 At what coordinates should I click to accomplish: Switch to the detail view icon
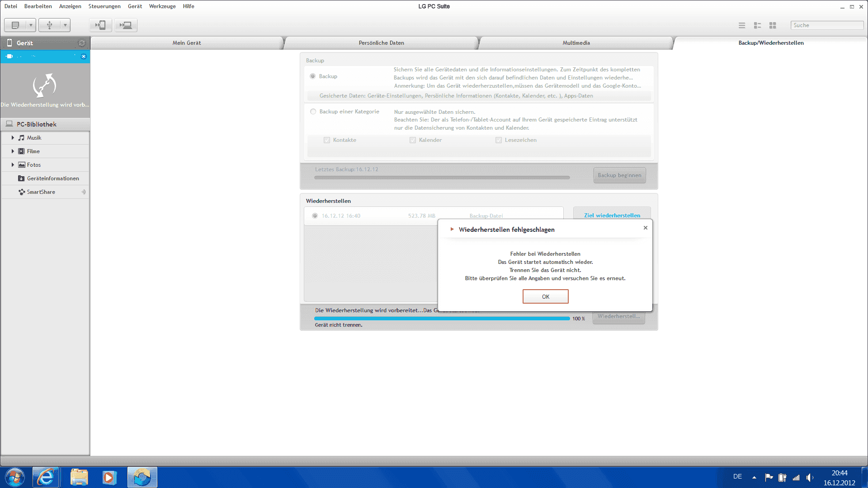757,25
